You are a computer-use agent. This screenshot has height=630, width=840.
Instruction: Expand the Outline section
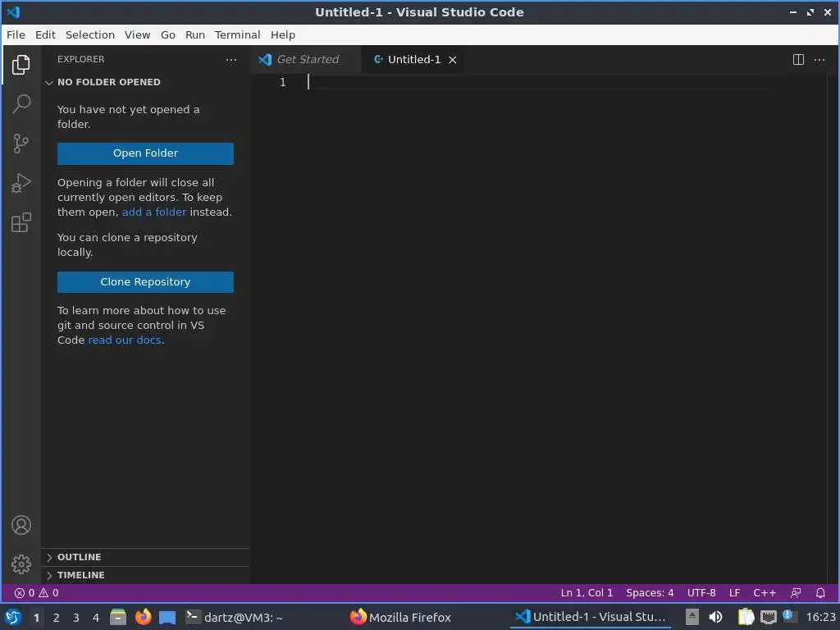click(x=145, y=557)
